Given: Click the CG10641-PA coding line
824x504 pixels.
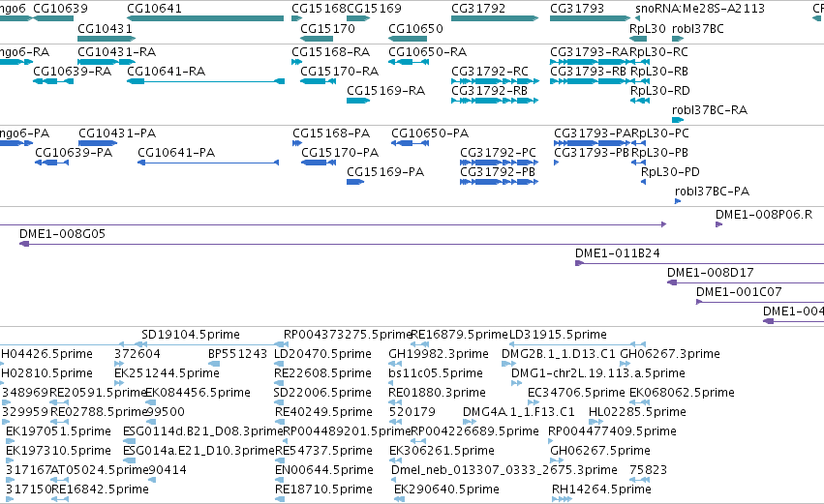Looking at the screenshot, I should pos(208,163).
